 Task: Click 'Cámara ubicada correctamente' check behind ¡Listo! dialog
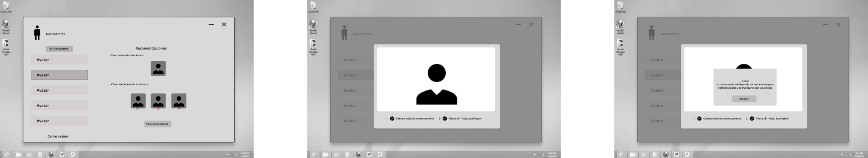[x=700, y=118]
